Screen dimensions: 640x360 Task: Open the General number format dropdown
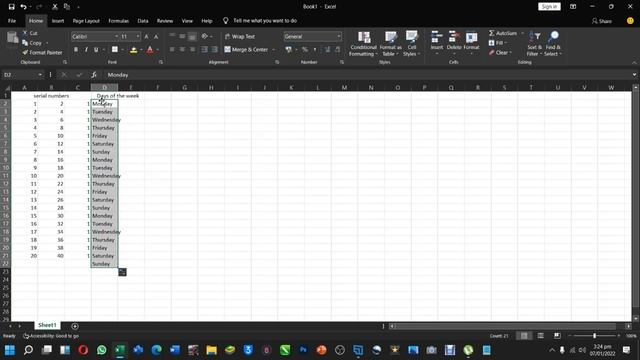[x=339, y=36]
